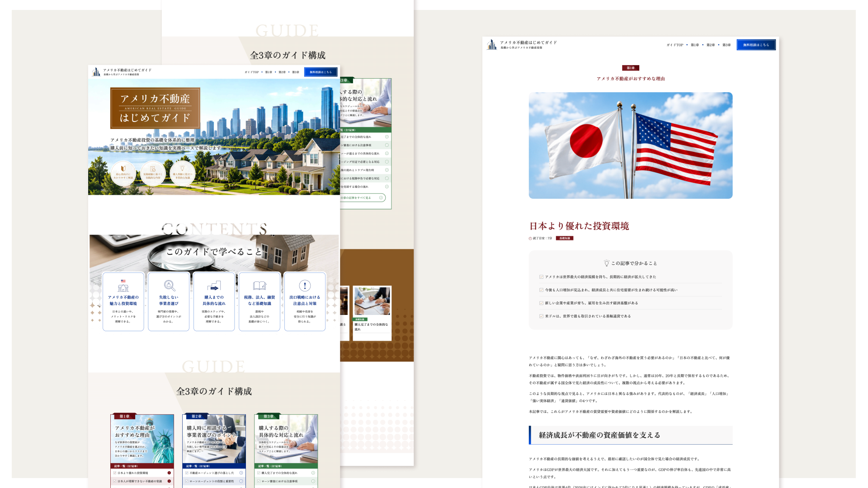The image size is (868, 488).
Task: Click arrow beside ローン審査における注意事項 on front homepage
Action: tap(313, 481)
